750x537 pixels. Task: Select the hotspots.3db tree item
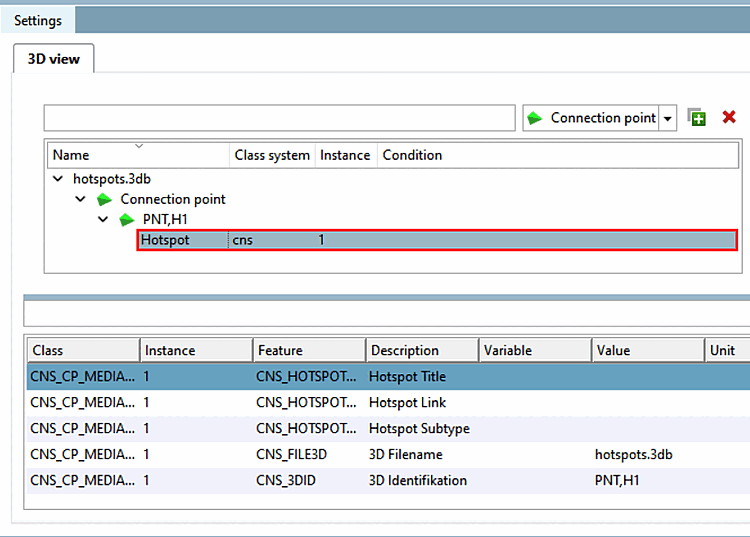click(112, 179)
